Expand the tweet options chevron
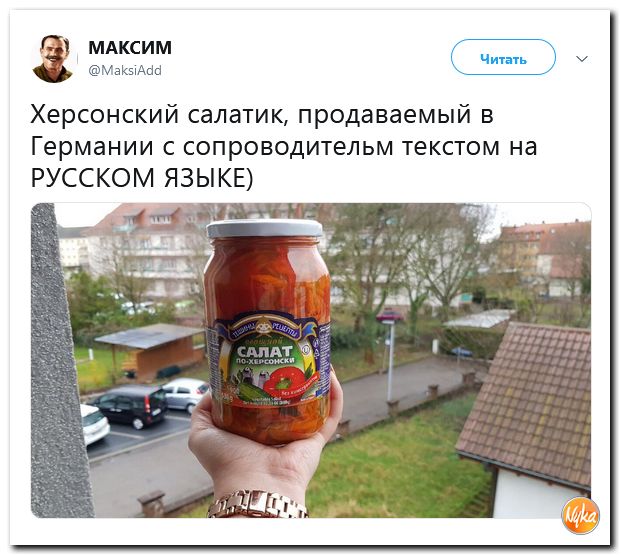This screenshot has height=556, width=621. click(x=581, y=59)
